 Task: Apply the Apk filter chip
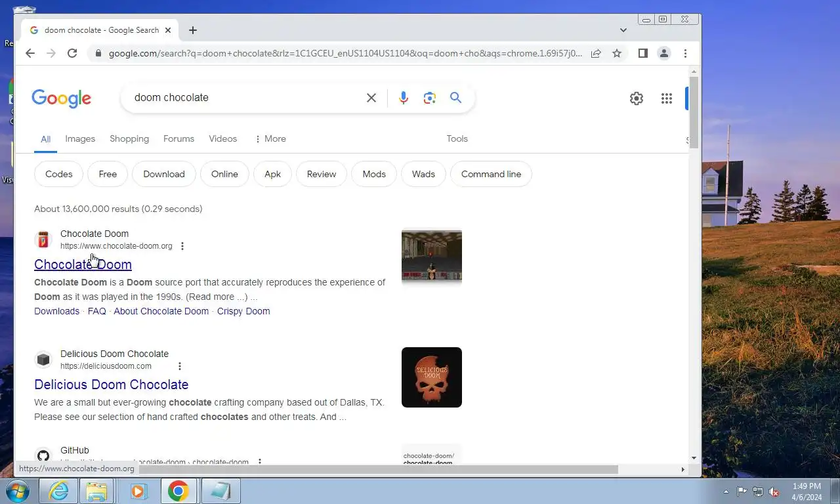272,174
